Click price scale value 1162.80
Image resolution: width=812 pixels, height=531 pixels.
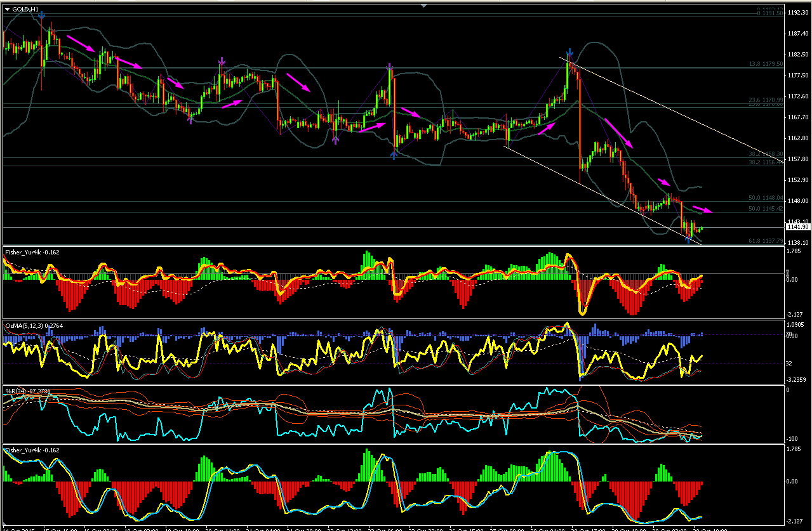[x=797, y=138]
